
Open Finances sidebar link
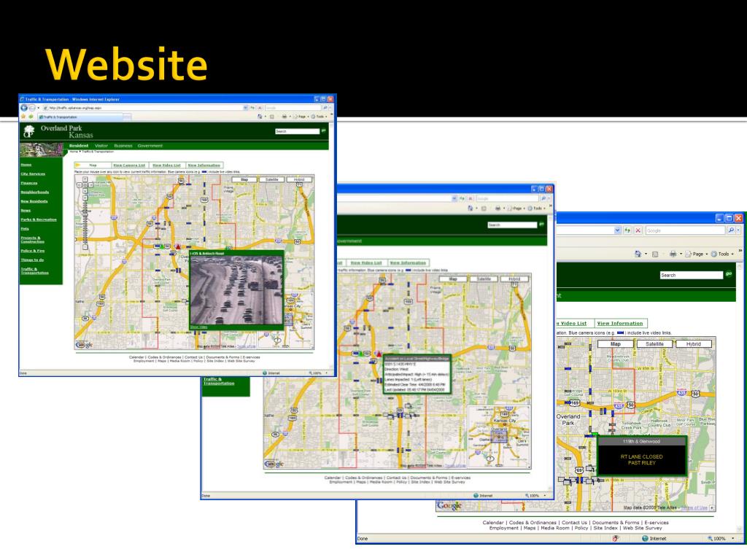29,183
